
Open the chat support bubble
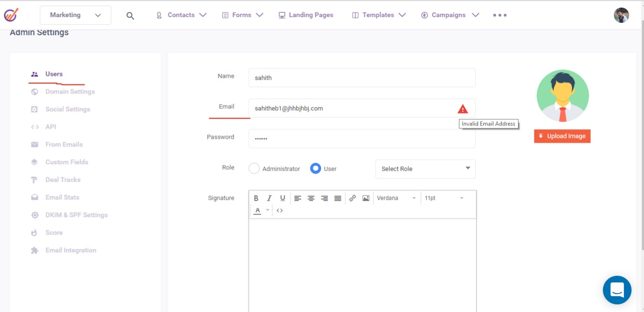(x=617, y=290)
